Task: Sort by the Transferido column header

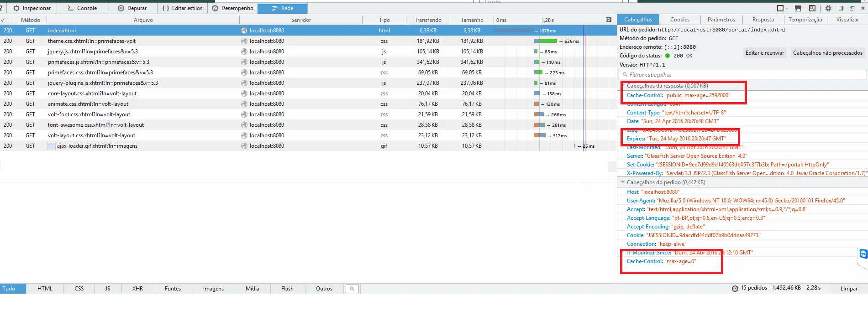Action: (x=428, y=20)
